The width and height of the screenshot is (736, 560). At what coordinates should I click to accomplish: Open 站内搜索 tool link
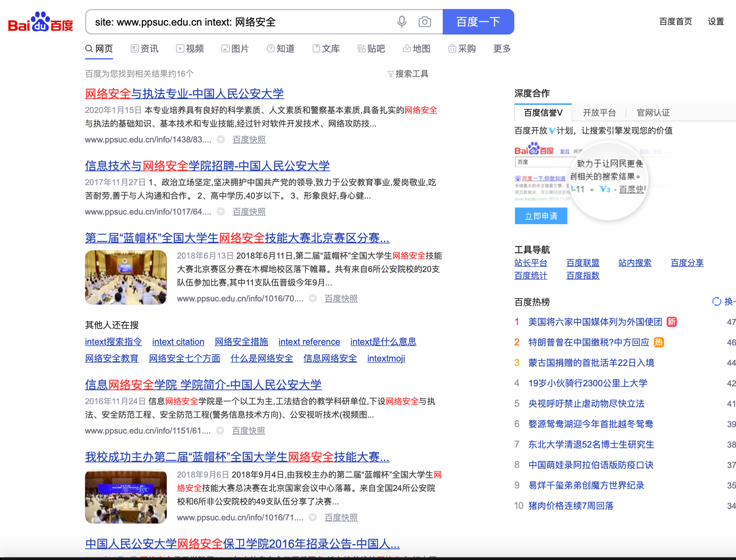(x=635, y=263)
